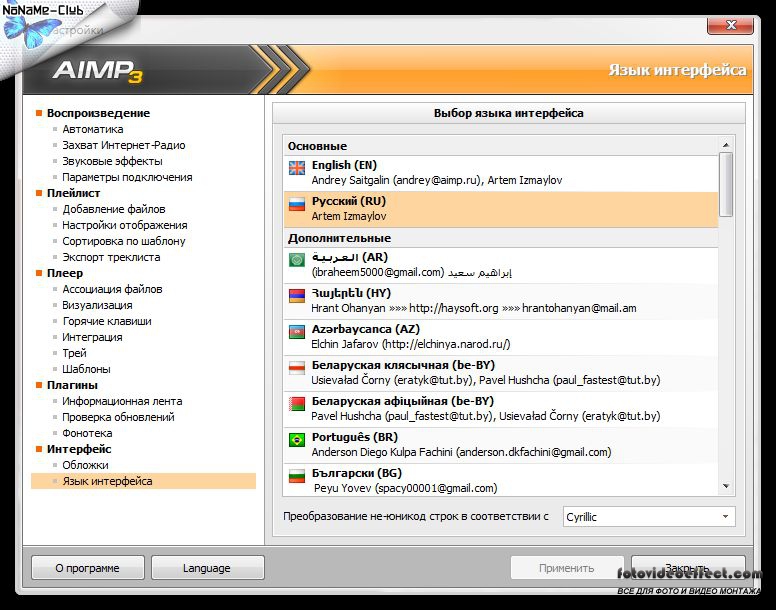
Task: Click the Azerbaijani flag icon
Action: pyautogui.click(x=297, y=332)
